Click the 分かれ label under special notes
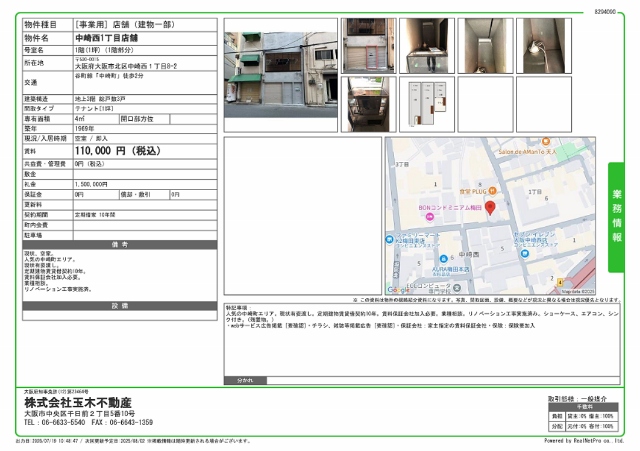640x451 pixels. pyautogui.click(x=244, y=381)
